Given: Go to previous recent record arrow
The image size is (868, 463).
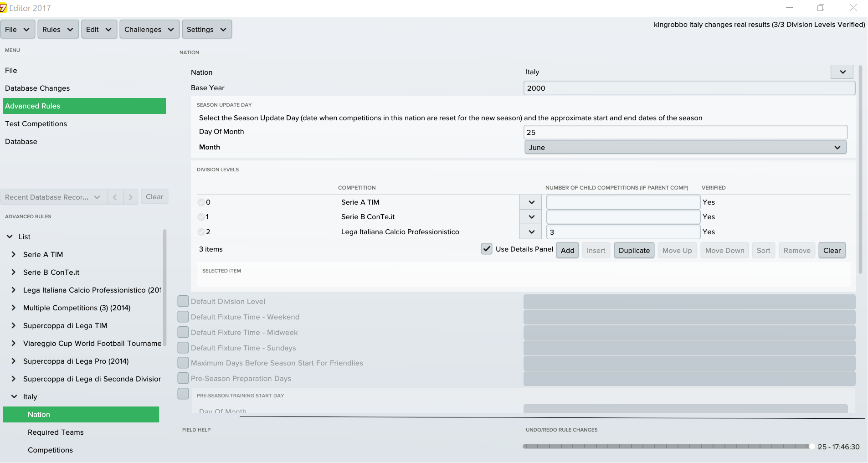Looking at the screenshot, I should pyautogui.click(x=115, y=197).
